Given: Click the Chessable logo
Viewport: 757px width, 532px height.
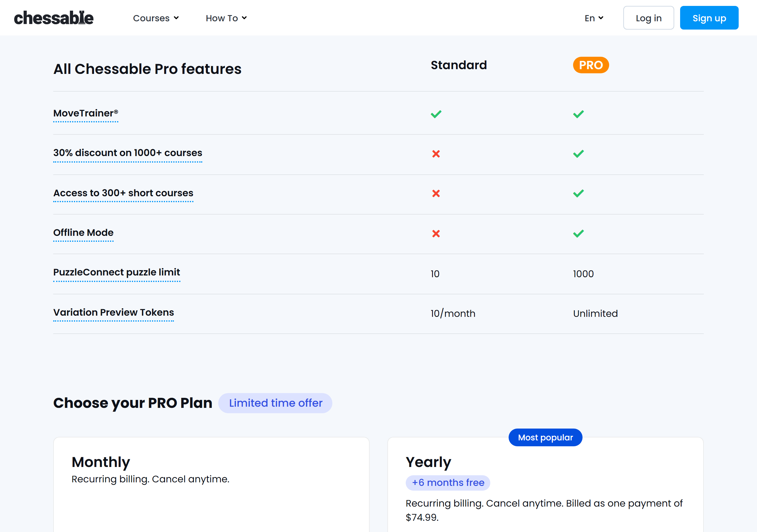Looking at the screenshot, I should pos(54,18).
